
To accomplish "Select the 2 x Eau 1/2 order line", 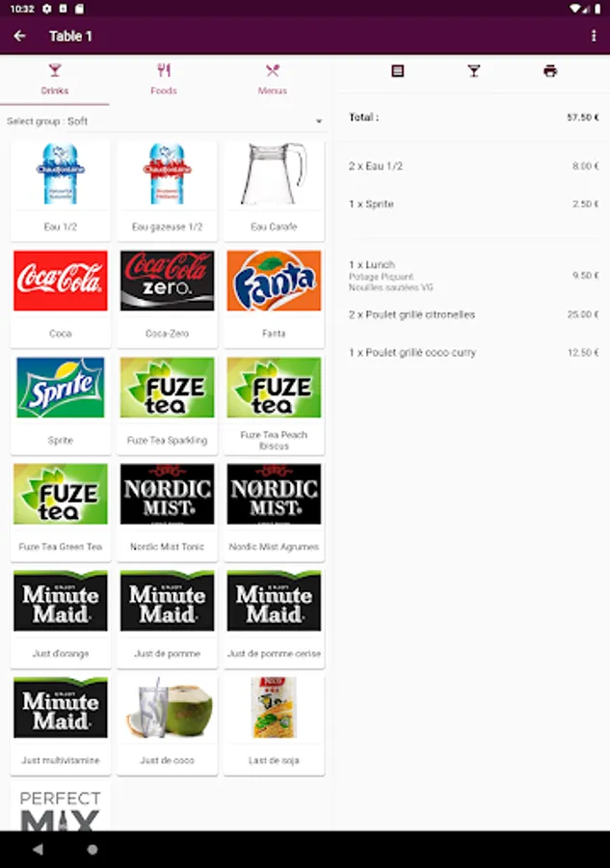I will [x=473, y=166].
